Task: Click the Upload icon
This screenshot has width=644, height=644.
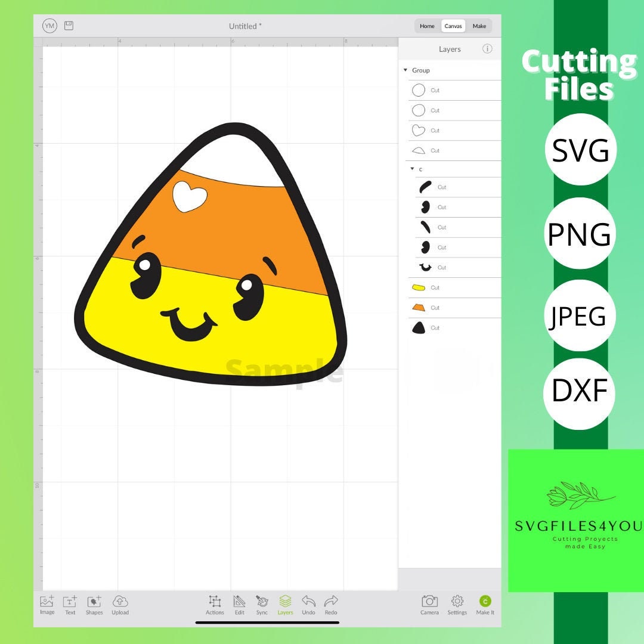Action: click(x=120, y=604)
